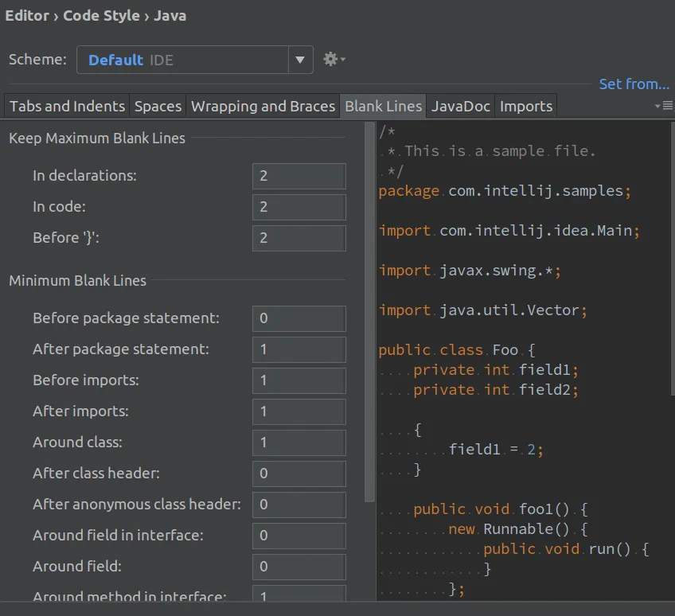Image resolution: width=675 pixels, height=616 pixels.
Task: Focus the After imports field
Action: pos(298,411)
